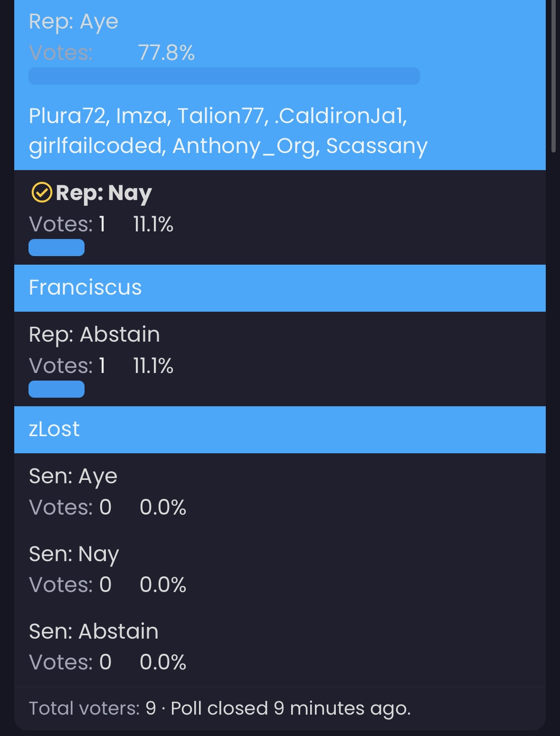This screenshot has width=560, height=736.
Task: Click the Rep: Abstain vote progress bar
Action: click(57, 389)
